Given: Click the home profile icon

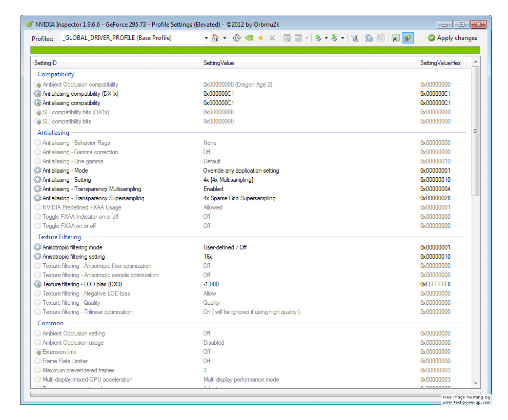Looking at the screenshot, I should tap(215, 38).
